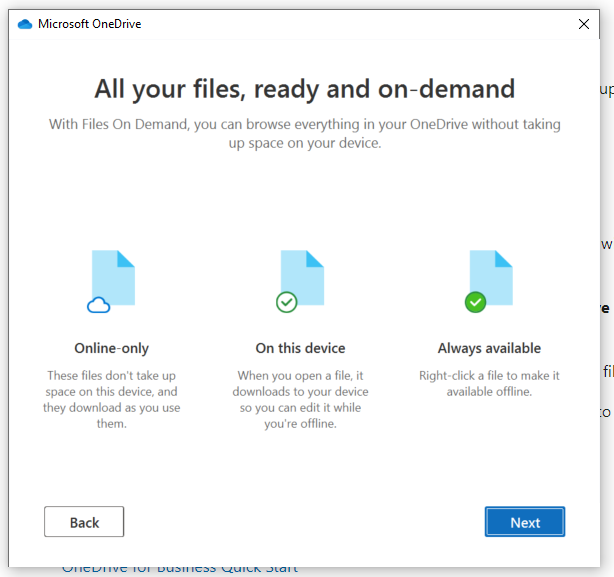
Task: Click the "Microsoft OneDrive" window title
Action: coord(89,24)
